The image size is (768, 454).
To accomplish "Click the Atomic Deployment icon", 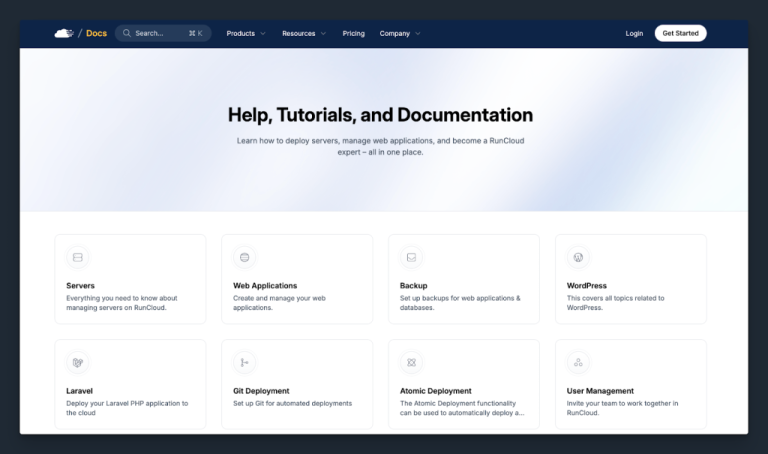I will tap(411, 362).
